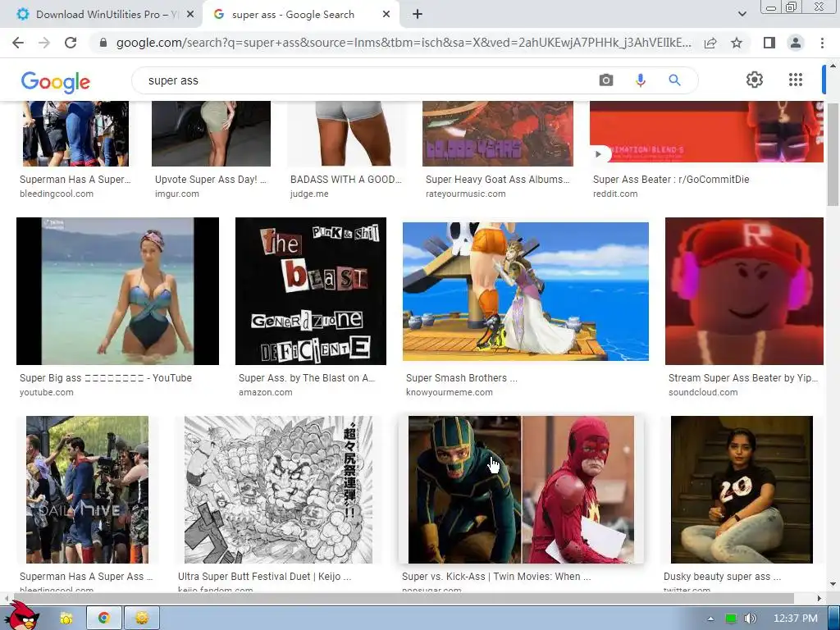
Task: Click the browser forward arrow
Action: point(44,43)
